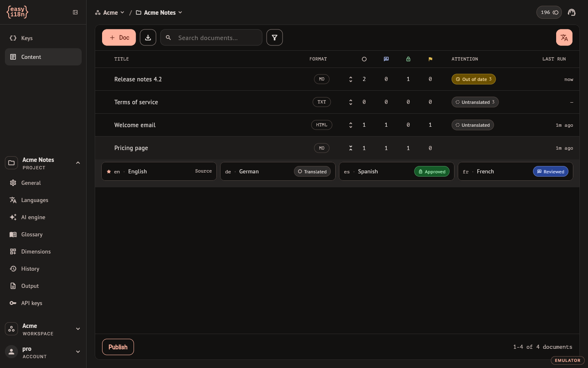This screenshot has width=588, height=368.
Task: Expand the Acme workspace switcher
Action: 78,329
